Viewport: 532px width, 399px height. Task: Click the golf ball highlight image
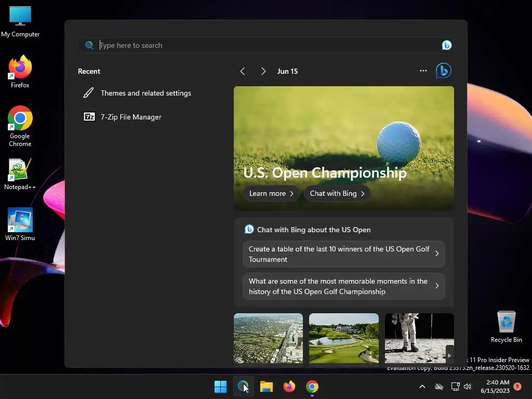point(344,148)
